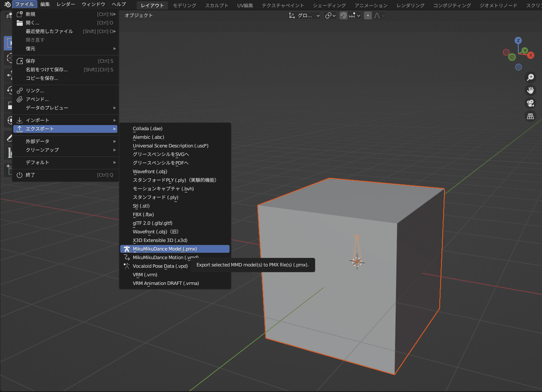Export as Collada (.dae)
The width and height of the screenshot is (542, 392).
[x=175, y=129]
